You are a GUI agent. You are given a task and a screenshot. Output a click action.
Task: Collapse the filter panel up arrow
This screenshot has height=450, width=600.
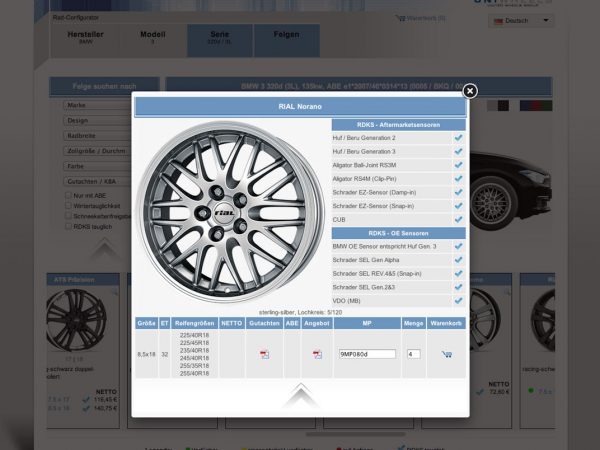pos(105,248)
